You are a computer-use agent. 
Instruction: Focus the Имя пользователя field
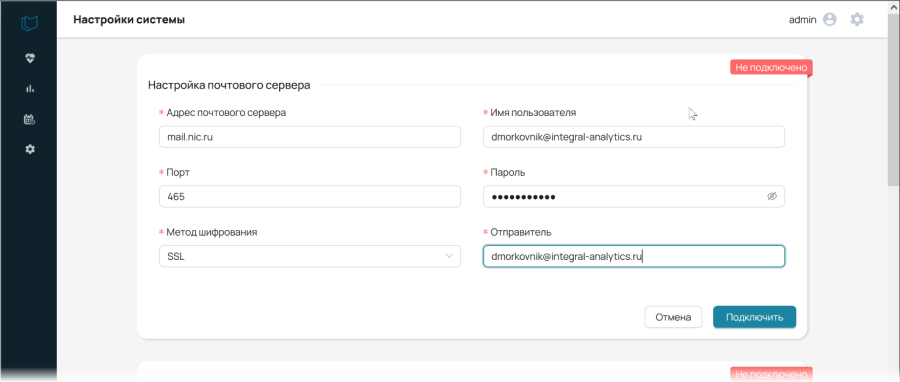pos(634,137)
